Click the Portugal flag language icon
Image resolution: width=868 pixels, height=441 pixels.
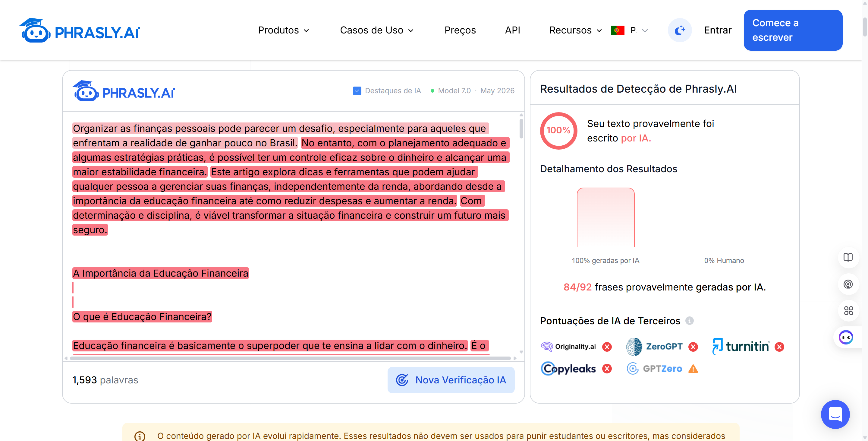(618, 30)
